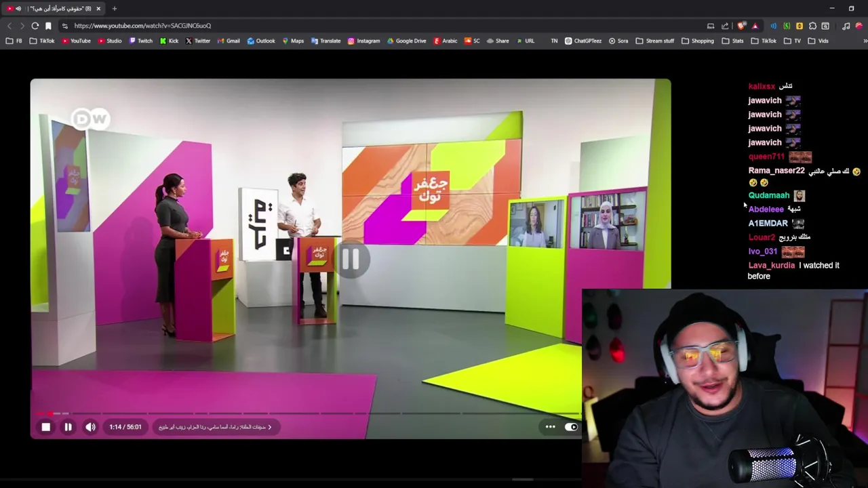
Task: Click the music note media control icon
Action: 846,26
